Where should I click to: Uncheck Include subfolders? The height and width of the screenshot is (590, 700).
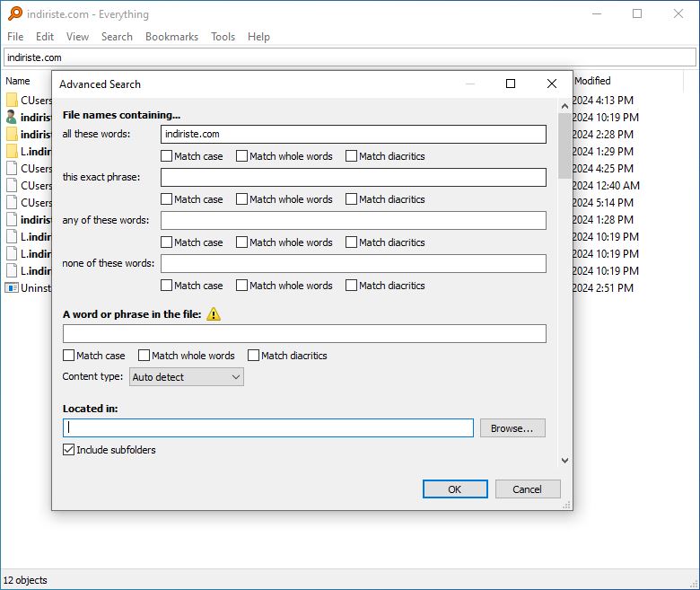(x=69, y=449)
